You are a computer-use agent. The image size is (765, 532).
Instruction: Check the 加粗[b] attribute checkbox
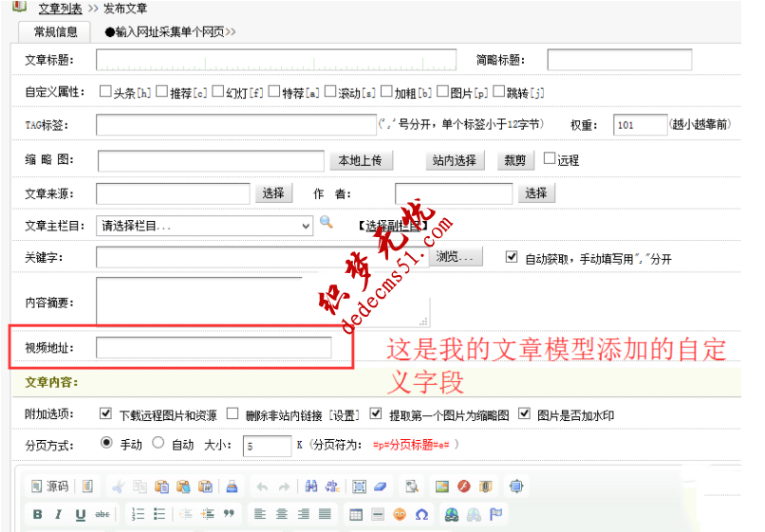pos(386,91)
